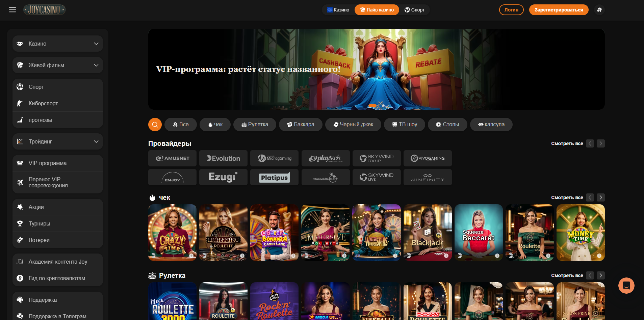The height and width of the screenshot is (320, 644).
Task: Open the Спорт top tab
Action: (x=414, y=10)
